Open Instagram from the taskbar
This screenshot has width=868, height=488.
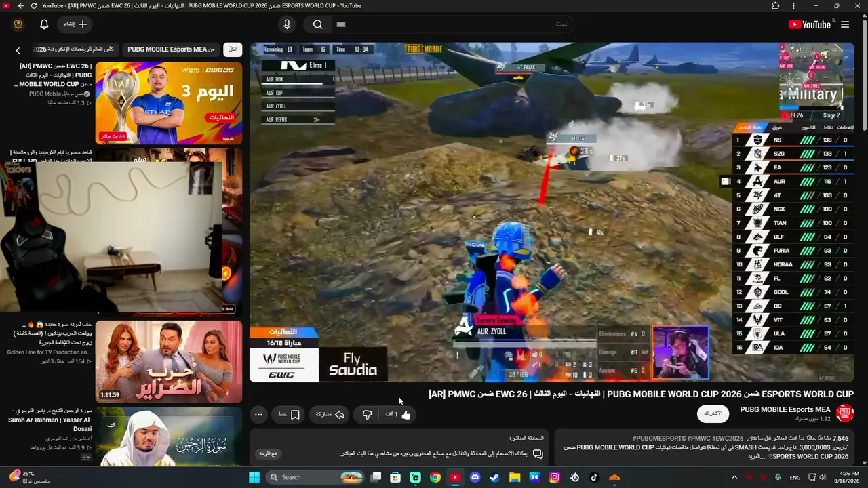click(x=555, y=477)
